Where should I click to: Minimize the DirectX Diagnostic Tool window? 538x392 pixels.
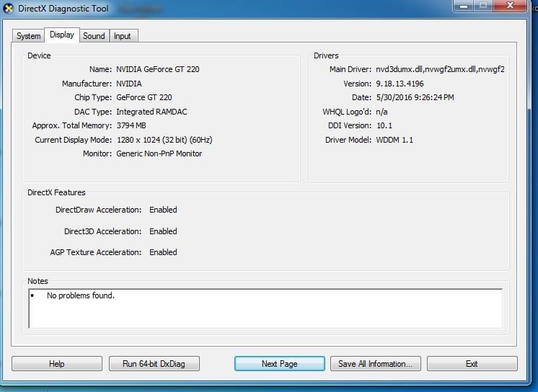(464, 6)
